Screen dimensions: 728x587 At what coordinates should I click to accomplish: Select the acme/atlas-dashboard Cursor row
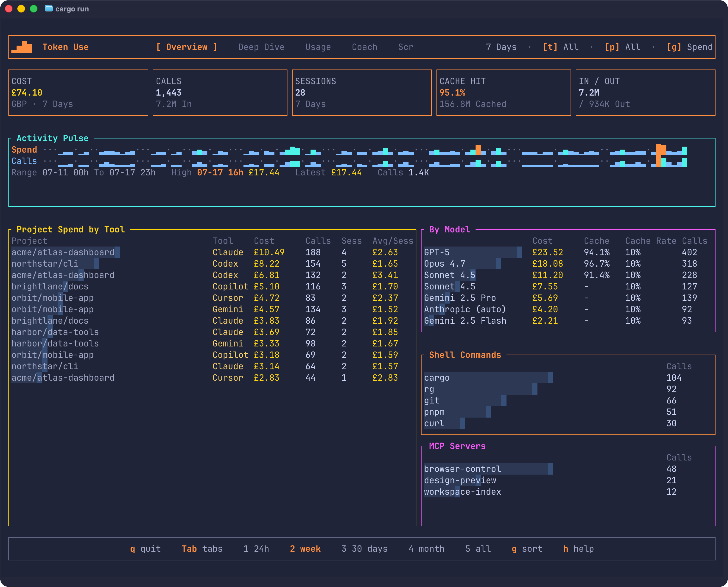(x=212, y=378)
